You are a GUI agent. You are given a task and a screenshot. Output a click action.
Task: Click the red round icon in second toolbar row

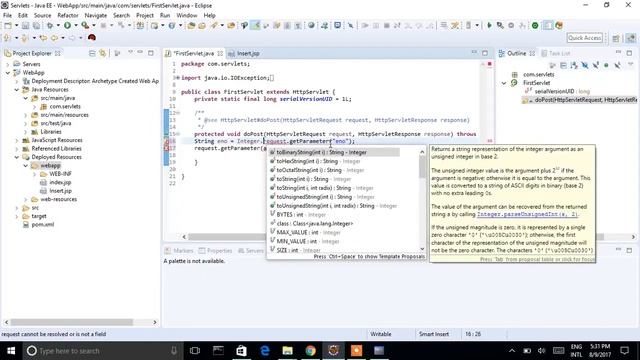(x=92, y=38)
